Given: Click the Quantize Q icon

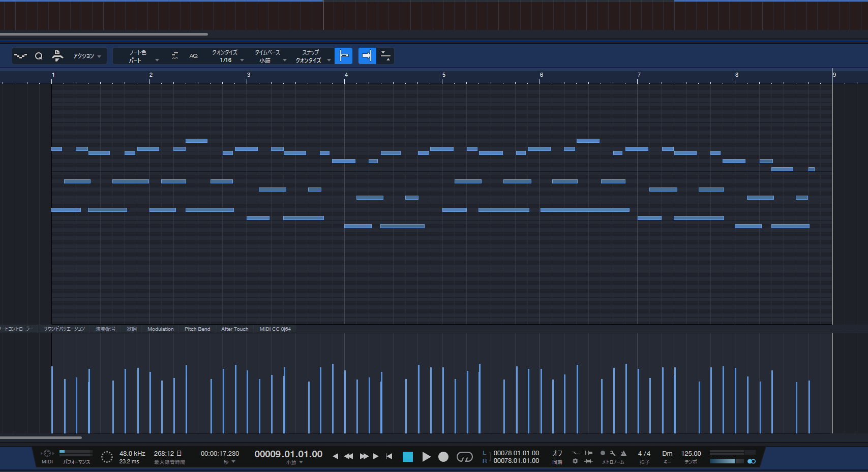Looking at the screenshot, I should pos(39,56).
